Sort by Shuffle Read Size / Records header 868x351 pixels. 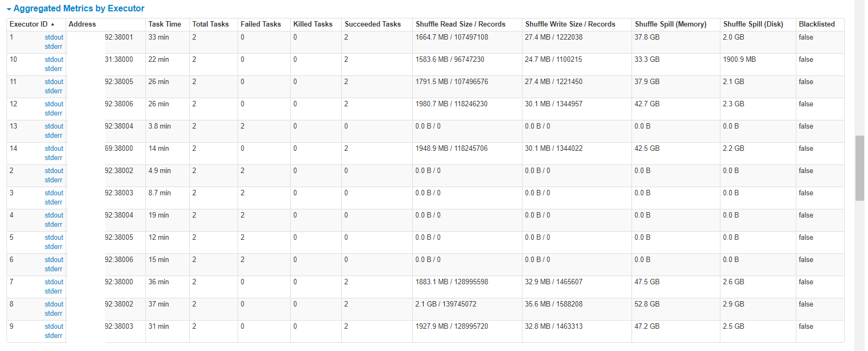point(461,24)
